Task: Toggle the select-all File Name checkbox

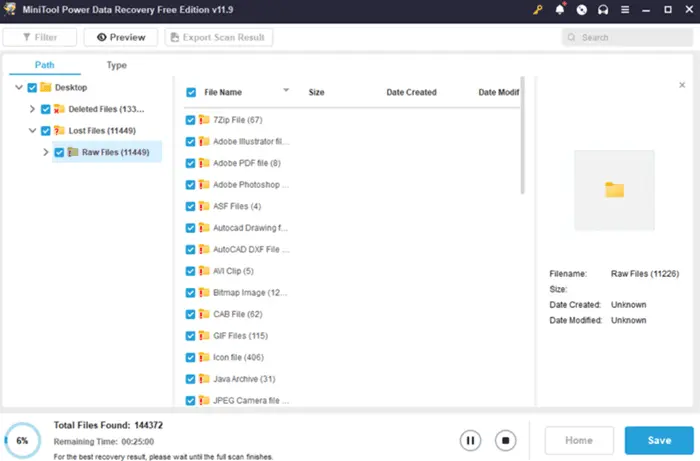Action: pos(191,92)
